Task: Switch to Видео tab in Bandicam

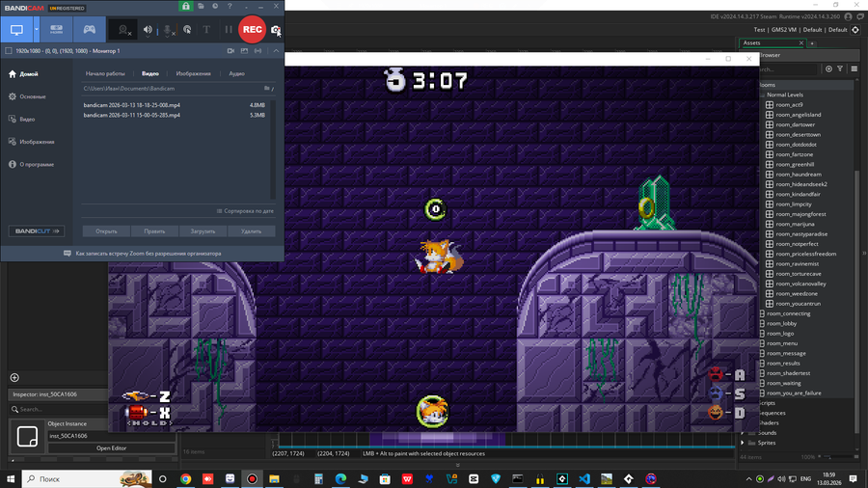Action: pos(150,73)
